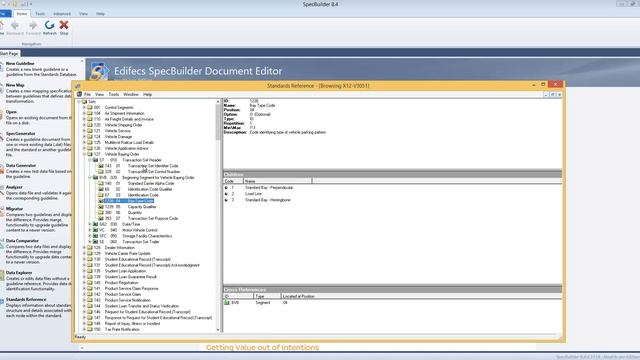
Task: Click element icon of 140 Standard Carrier Alpha Code
Action: click(100, 183)
